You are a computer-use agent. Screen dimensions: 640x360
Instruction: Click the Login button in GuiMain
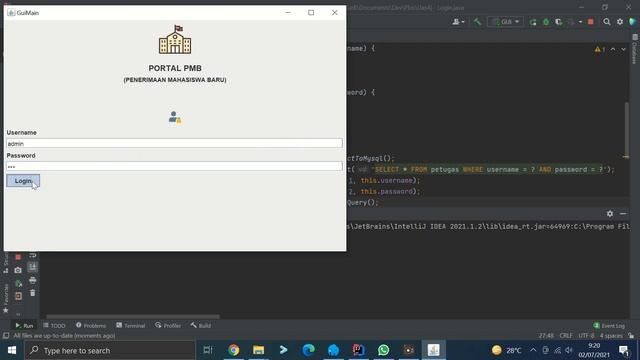click(x=23, y=181)
